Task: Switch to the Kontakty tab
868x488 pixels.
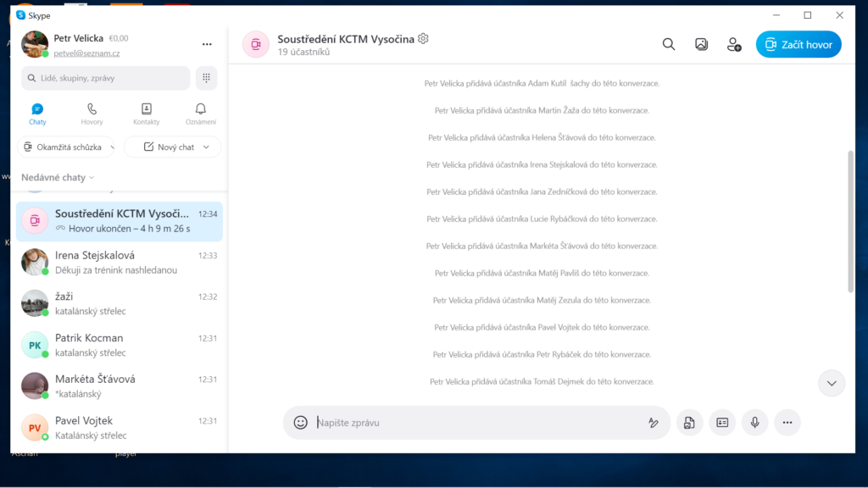Action: tap(146, 114)
